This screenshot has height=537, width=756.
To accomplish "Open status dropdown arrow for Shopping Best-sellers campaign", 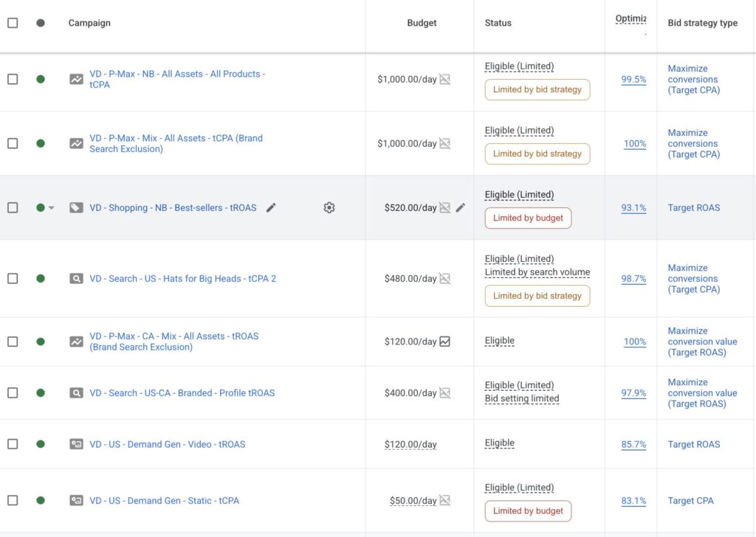I will pyautogui.click(x=52, y=208).
